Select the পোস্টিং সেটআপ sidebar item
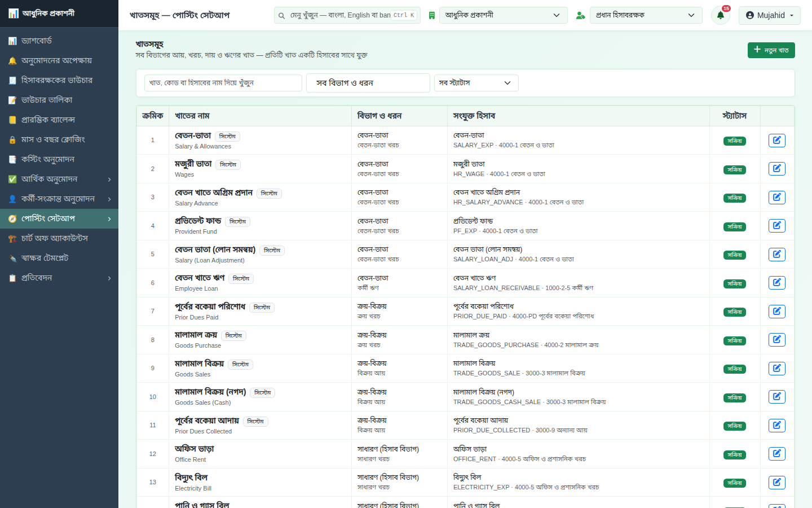This screenshot has width=812, height=508. click(59, 218)
